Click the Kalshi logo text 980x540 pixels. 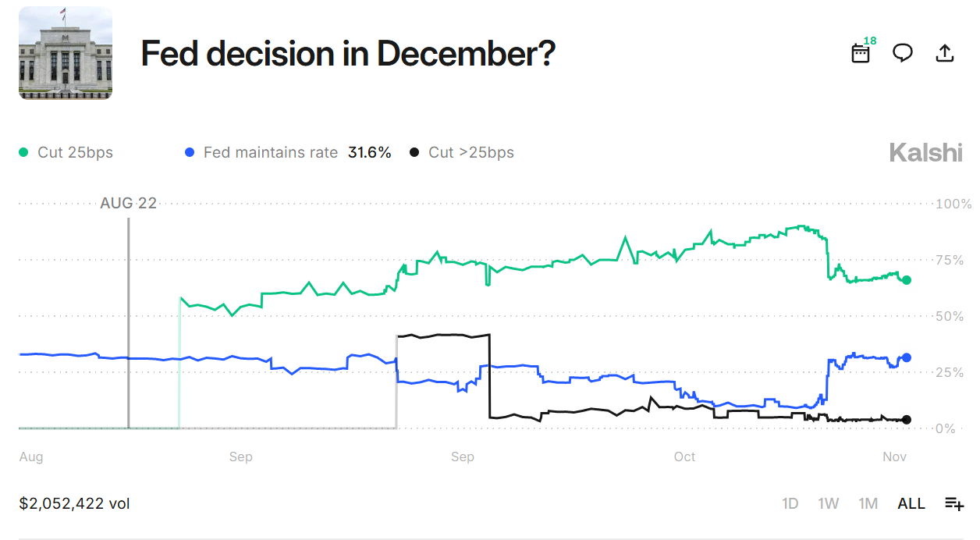coord(925,153)
